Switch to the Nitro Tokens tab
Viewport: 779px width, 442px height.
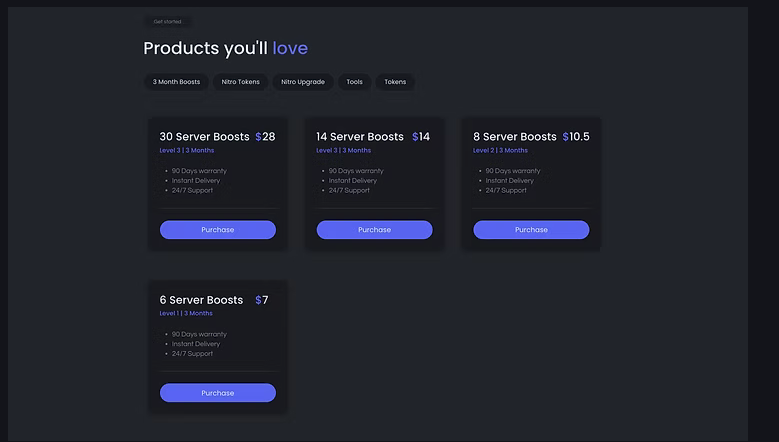tap(241, 82)
